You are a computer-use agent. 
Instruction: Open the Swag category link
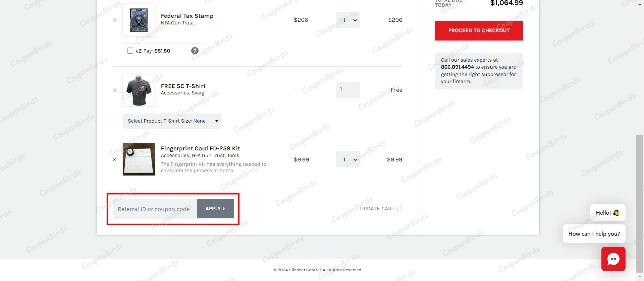(198, 93)
